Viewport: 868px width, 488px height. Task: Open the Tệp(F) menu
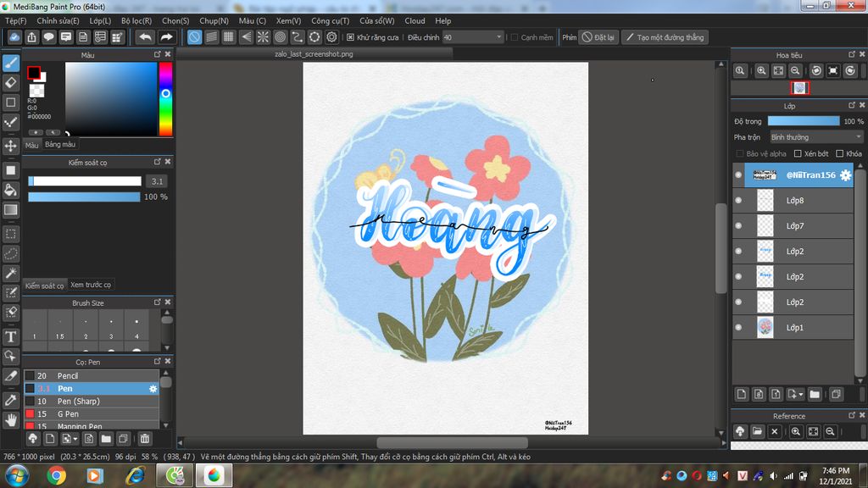point(15,20)
